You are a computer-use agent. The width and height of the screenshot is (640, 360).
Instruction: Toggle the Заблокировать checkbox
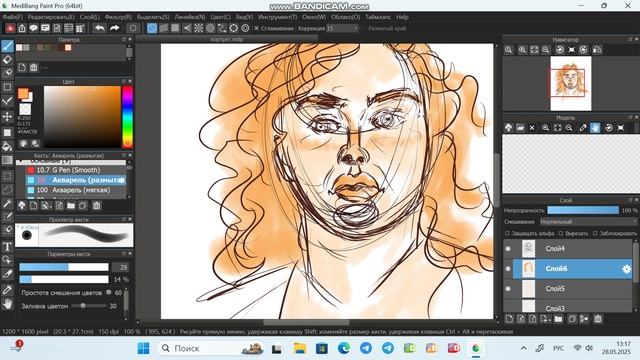click(595, 233)
